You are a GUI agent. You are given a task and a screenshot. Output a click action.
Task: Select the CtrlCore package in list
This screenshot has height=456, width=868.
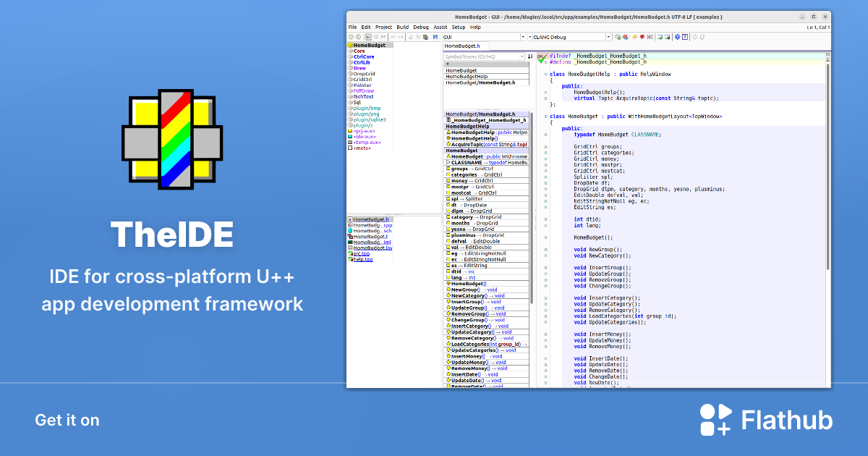click(364, 56)
